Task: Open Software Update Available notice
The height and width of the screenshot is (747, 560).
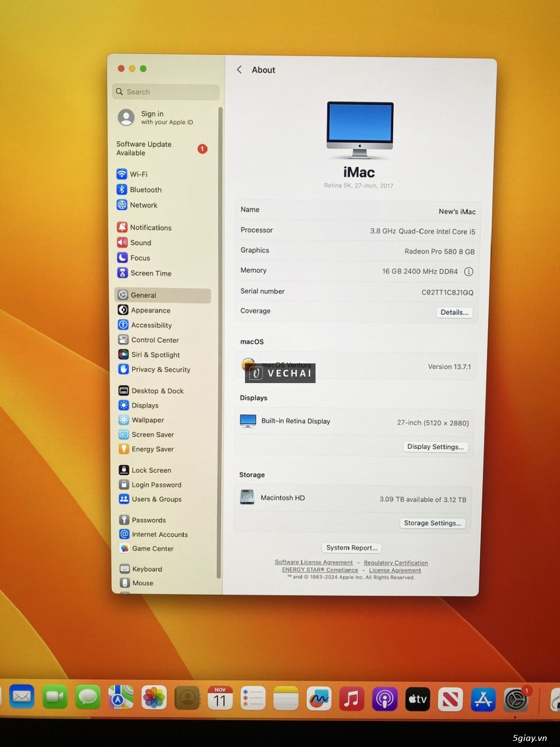Action: [162, 148]
